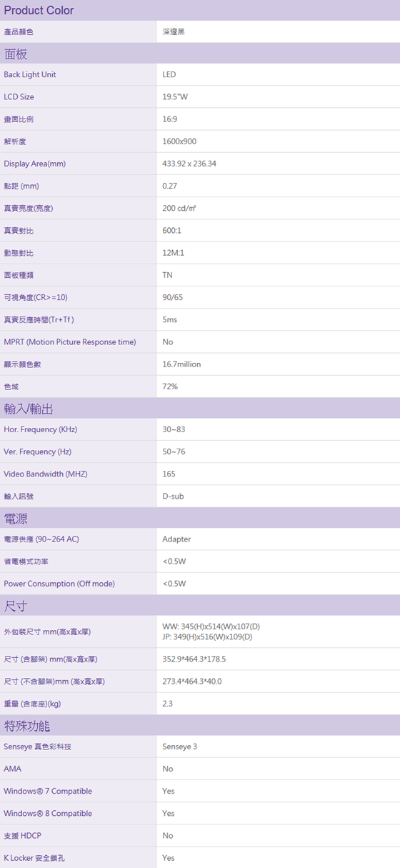The width and height of the screenshot is (400, 868).
Task: Click the Back Light Unit label
Action: coord(30,75)
